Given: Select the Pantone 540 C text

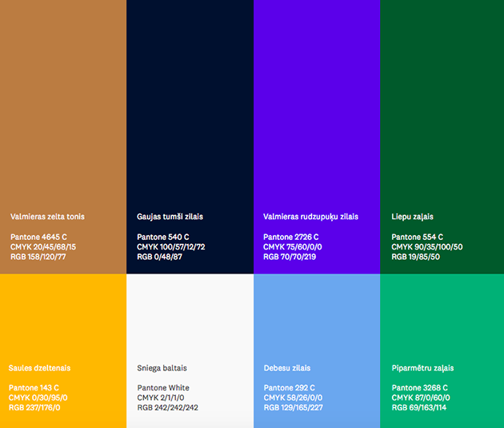Looking at the screenshot, I should coord(163,237).
